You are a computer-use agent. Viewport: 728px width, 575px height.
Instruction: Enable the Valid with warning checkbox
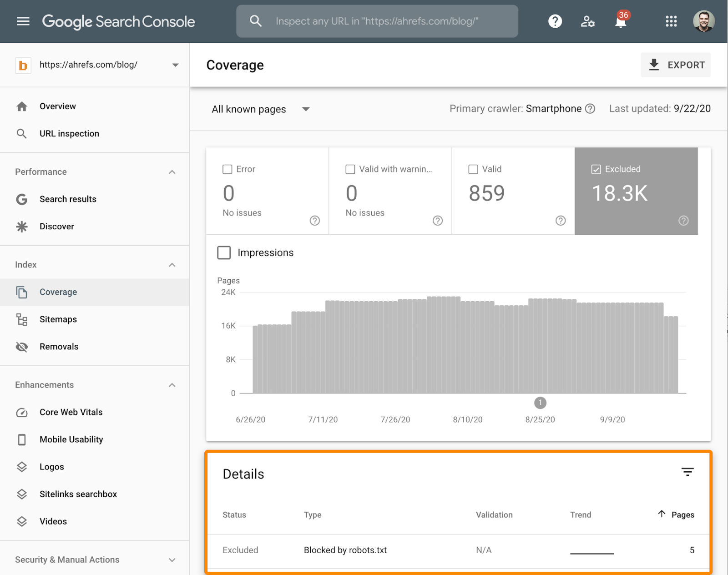coord(350,169)
